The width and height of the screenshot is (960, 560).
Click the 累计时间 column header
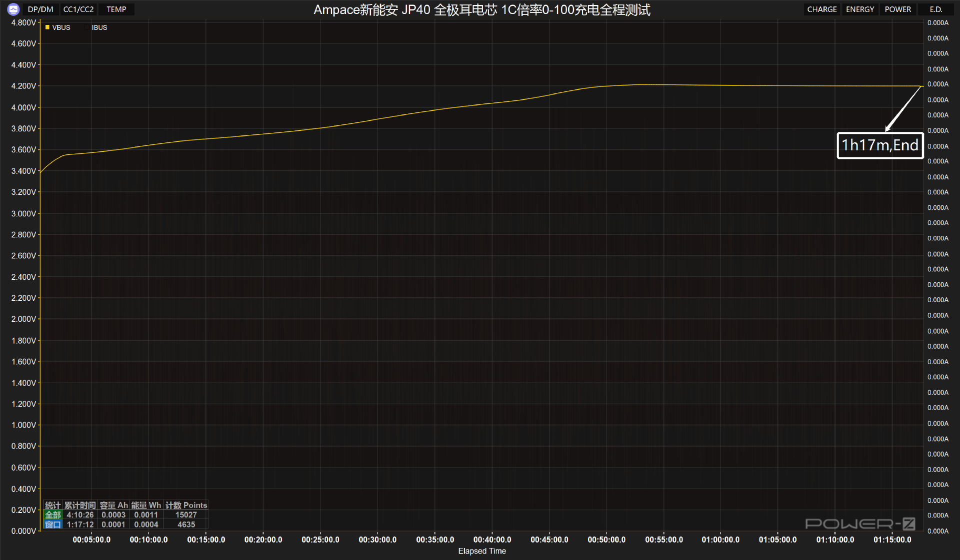pos(80,505)
